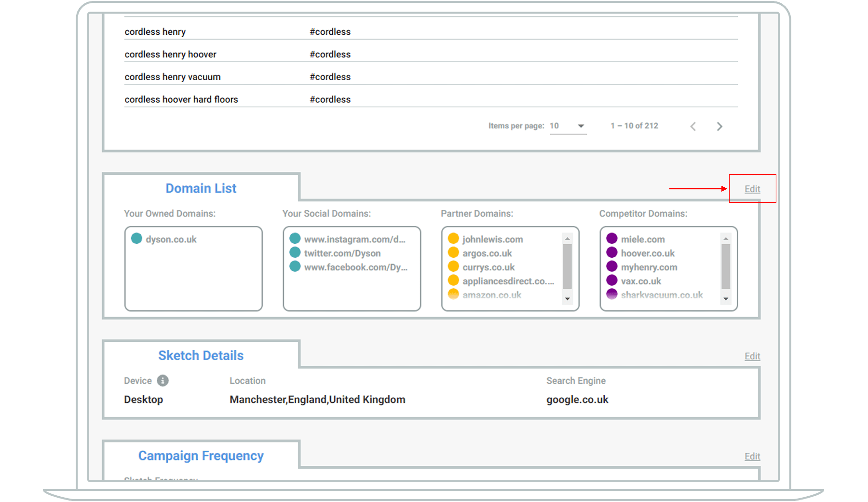
Task: Click purple dot beside vax.co.uk
Action: point(612,280)
